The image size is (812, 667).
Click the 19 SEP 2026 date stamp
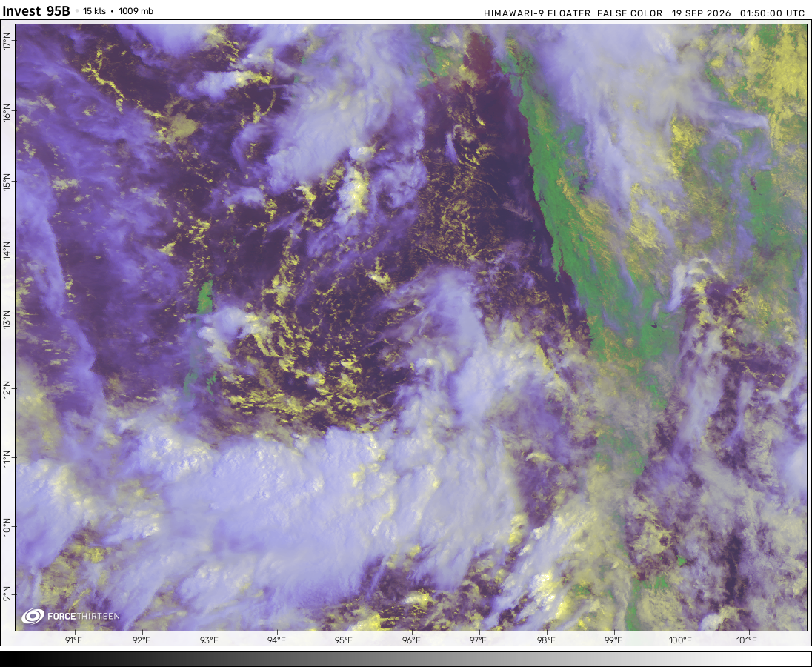tap(701, 13)
